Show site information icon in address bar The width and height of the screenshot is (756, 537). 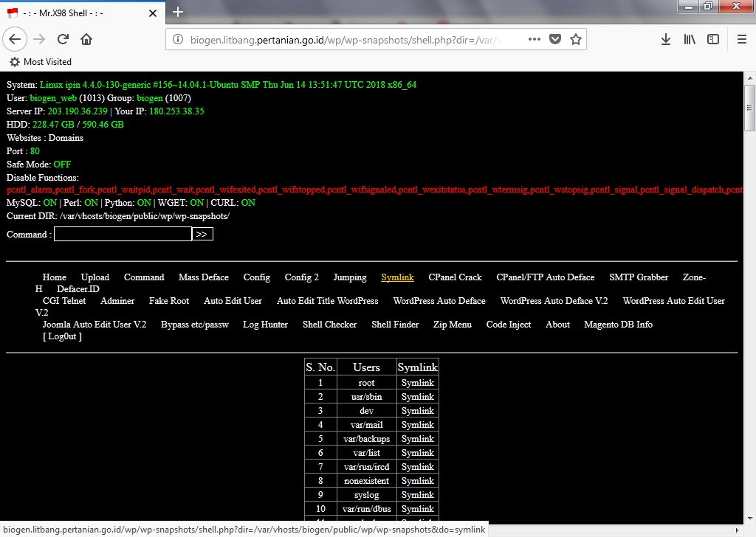click(x=178, y=40)
